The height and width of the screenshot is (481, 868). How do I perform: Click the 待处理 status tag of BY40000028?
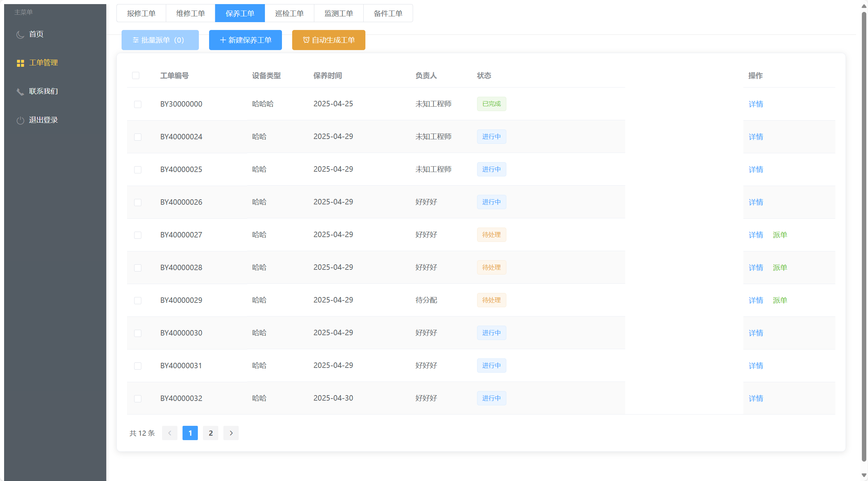pyautogui.click(x=491, y=267)
